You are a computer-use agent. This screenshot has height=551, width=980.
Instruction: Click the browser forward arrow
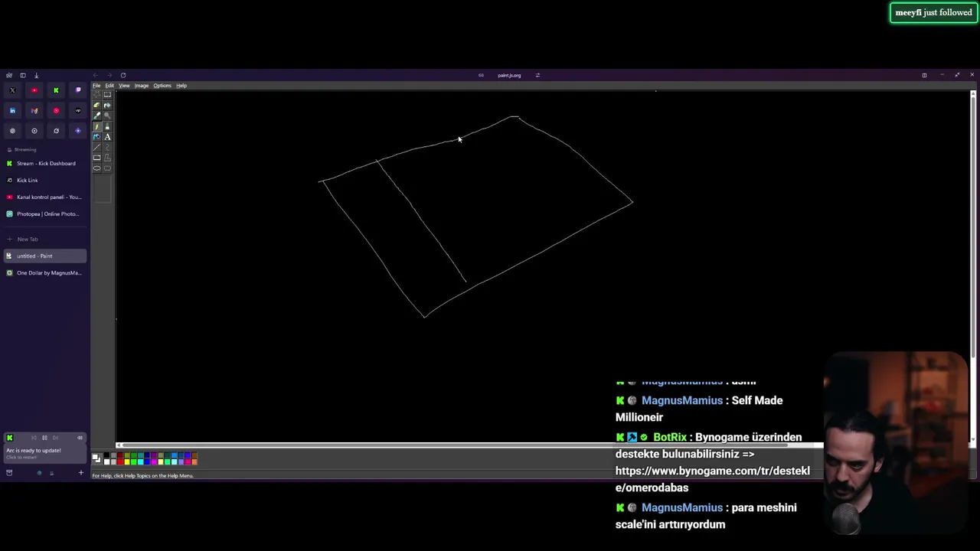pyautogui.click(x=109, y=75)
